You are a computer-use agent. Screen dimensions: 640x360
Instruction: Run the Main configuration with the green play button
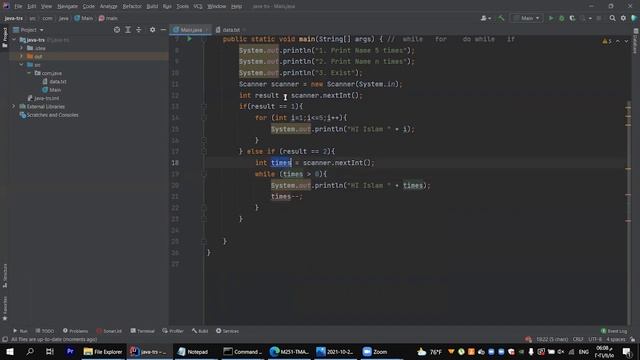pos(551,18)
